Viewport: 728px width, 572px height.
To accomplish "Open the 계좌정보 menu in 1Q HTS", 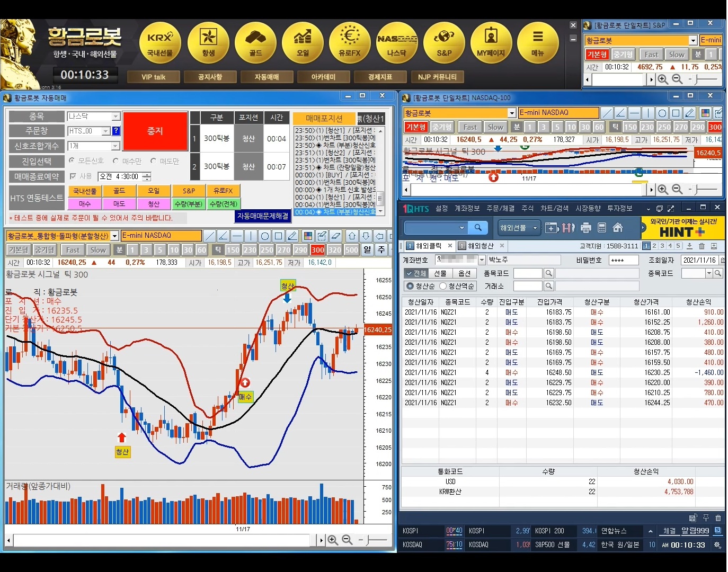I will [467, 209].
